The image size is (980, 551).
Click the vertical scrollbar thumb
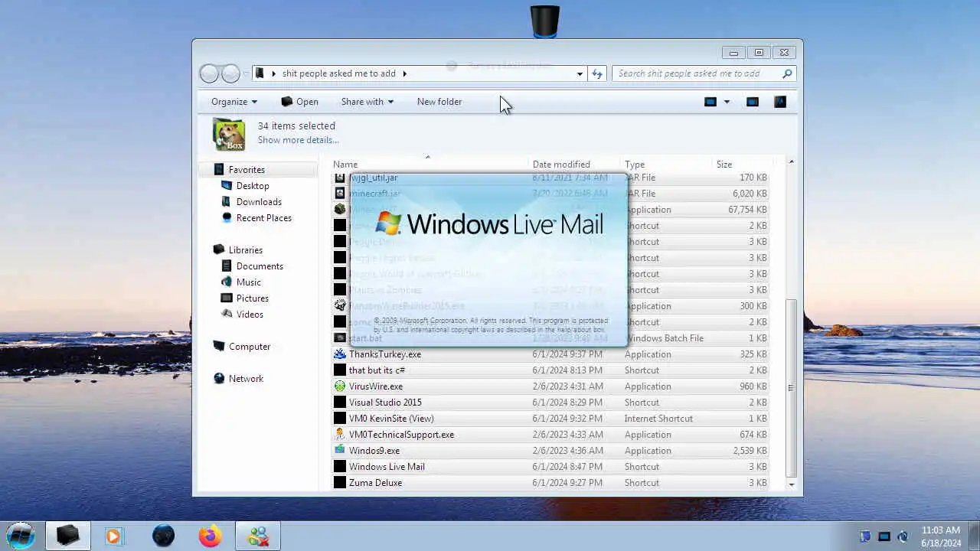[x=791, y=388]
